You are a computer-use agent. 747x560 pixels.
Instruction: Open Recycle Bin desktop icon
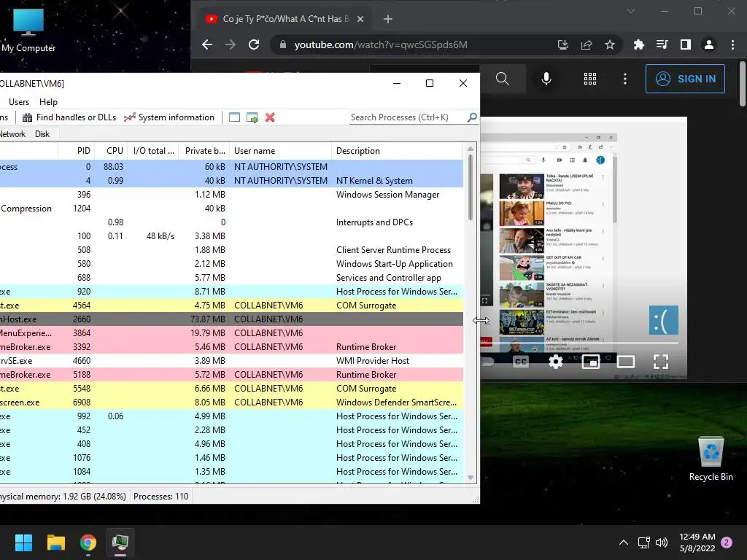pyautogui.click(x=711, y=459)
